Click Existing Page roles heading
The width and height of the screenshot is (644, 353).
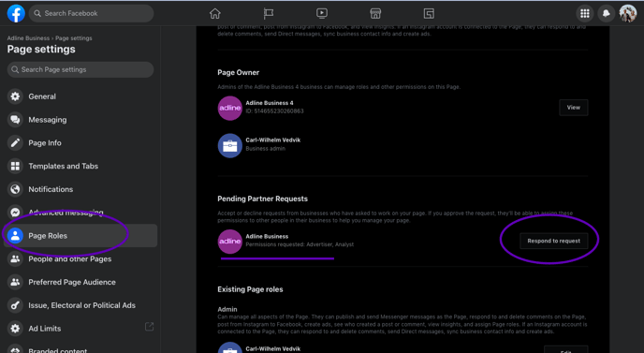pos(250,289)
